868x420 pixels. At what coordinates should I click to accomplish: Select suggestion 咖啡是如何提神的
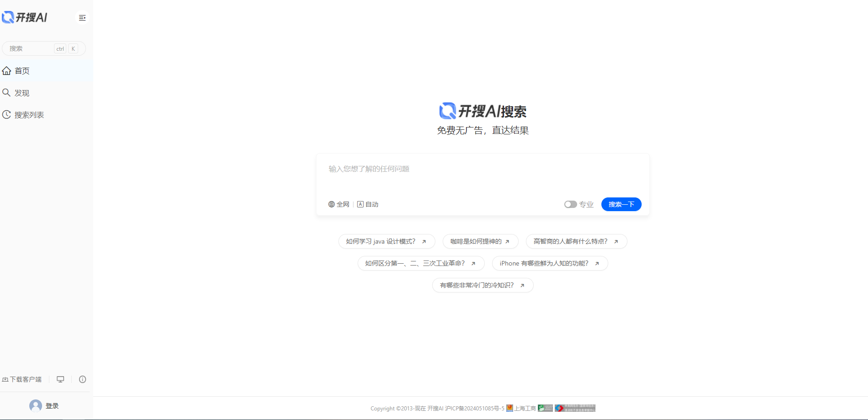[x=481, y=241]
